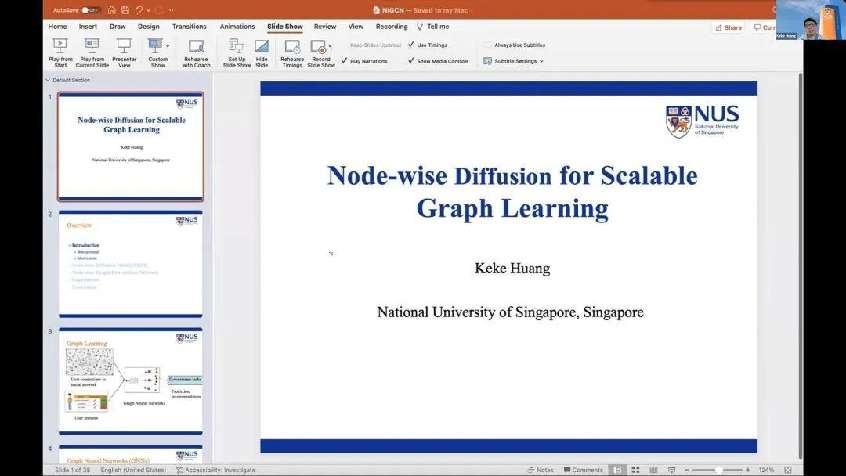Switch to the Animations tab
Viewport: 846px width, 476px height.
pyautogui.click(x=237, y=26)
